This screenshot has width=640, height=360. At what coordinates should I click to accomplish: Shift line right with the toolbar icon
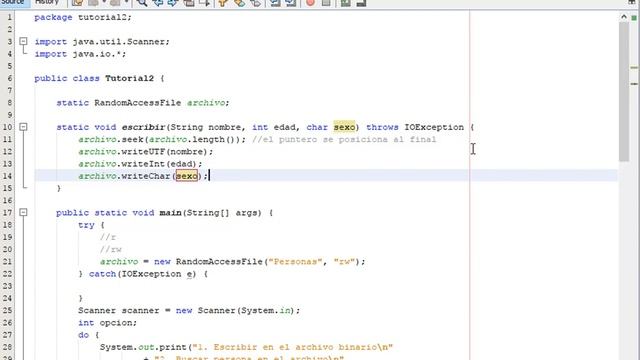[291, 3]
